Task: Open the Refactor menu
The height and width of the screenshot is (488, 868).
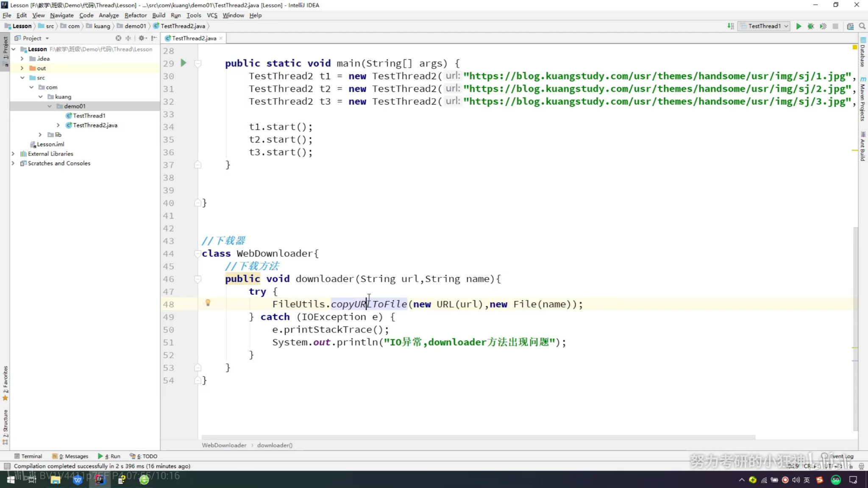Action: (x=136, y=15)
